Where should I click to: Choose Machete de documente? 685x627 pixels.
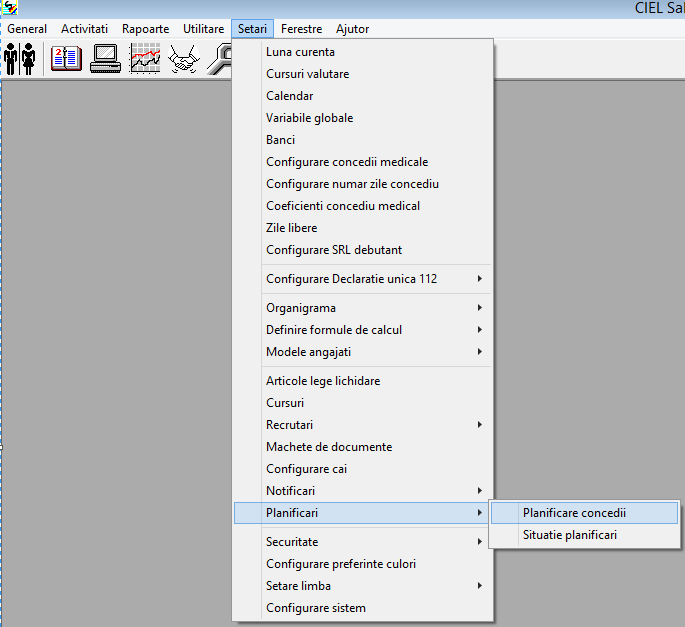(x=363, y=447)
